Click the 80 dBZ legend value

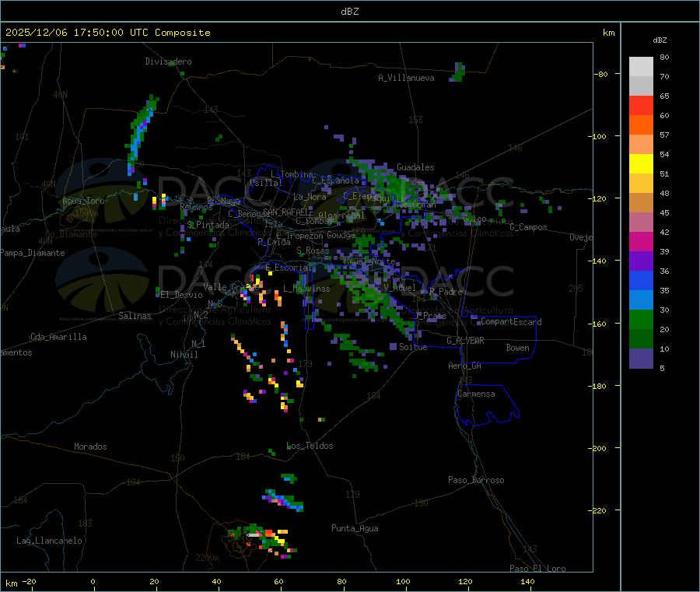pyautogui.click(x=664, y=57)
